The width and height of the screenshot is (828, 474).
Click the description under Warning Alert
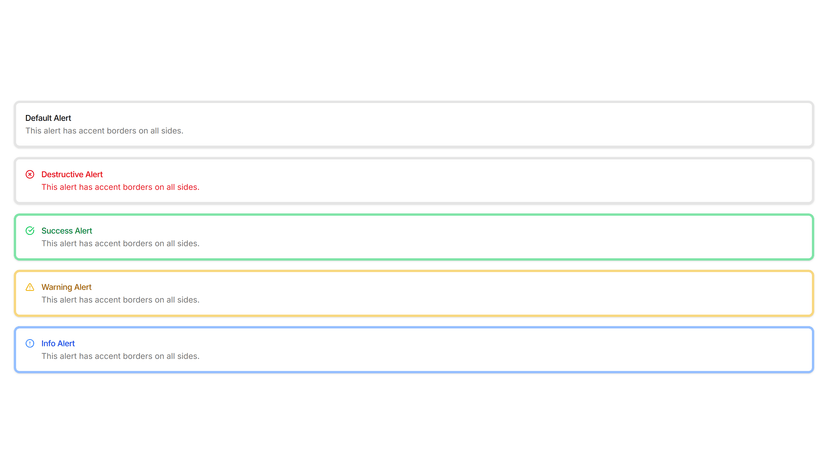click(120, 300)
